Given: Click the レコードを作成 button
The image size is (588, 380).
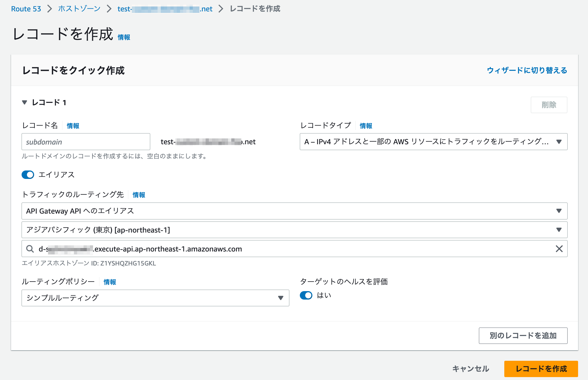Looking at the screenshot, I should pos(541,369).
